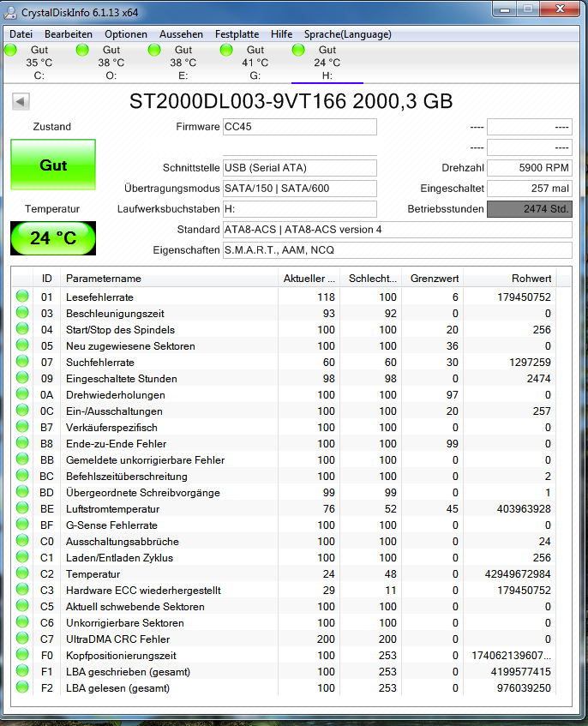Click the Schlecht... column header
Image resolution: width=588 pixels, height=726 pixels.
[371, 279]
